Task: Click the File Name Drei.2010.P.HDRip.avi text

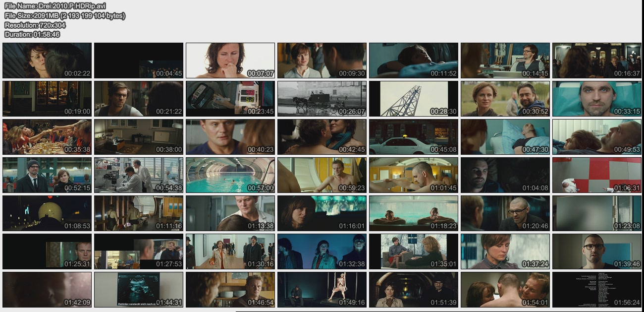Action: [55, 6]
